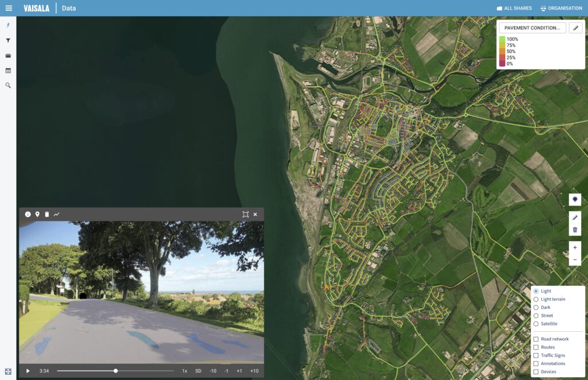The height and width of the screenshot is (380, 588).
Task: Click the organisation hierarchy icon
Action: coord(543,8)
